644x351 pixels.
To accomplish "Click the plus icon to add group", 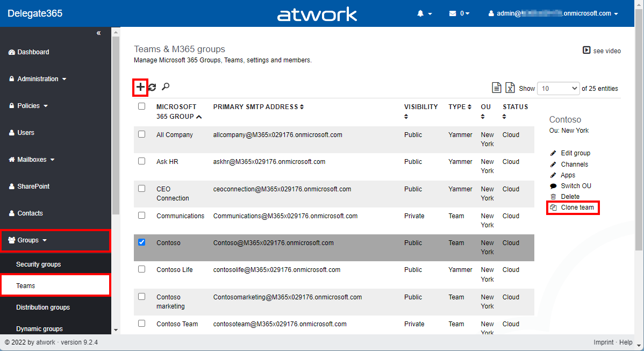I will pyautogui.click(x=140, y=87).
